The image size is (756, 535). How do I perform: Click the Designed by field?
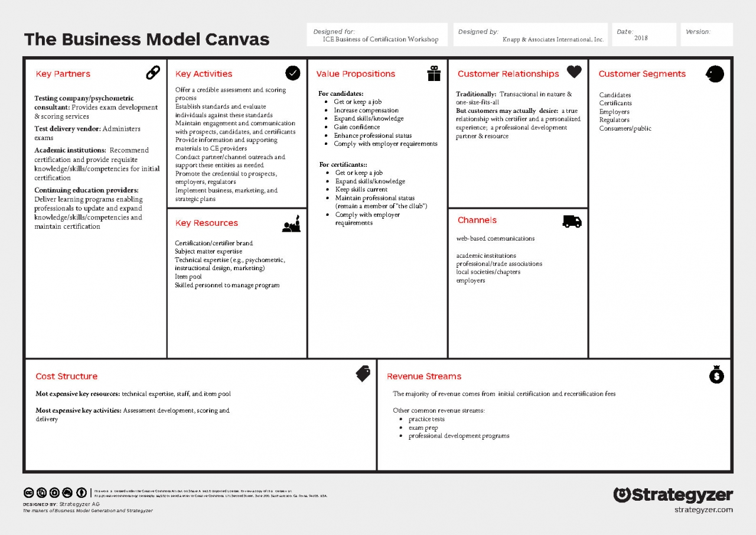pos(530,35)
